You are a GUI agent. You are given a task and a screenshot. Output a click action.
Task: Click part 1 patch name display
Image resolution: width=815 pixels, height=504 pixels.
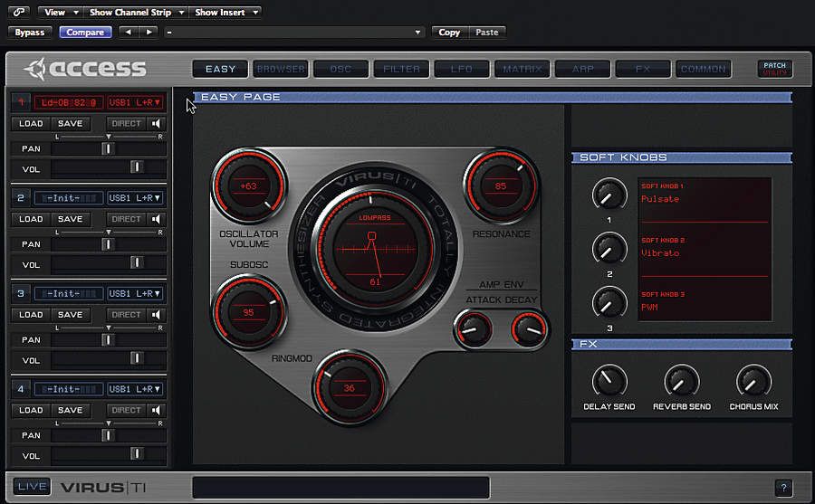(x=69, y=102)
